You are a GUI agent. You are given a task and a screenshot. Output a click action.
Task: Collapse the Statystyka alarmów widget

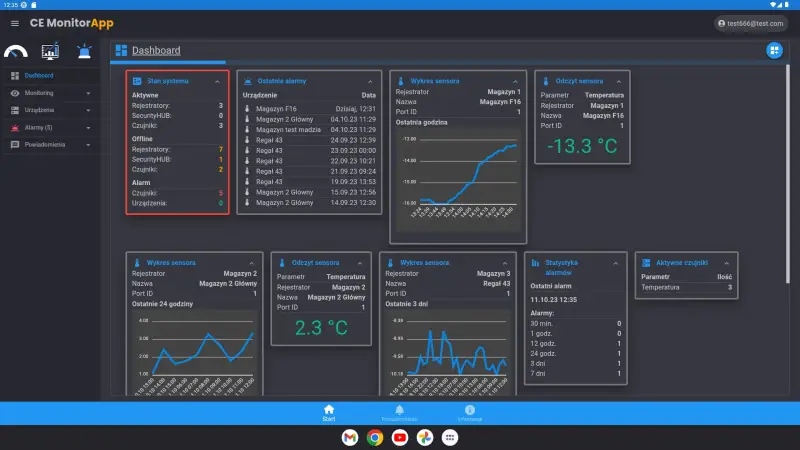pos(616,262)
